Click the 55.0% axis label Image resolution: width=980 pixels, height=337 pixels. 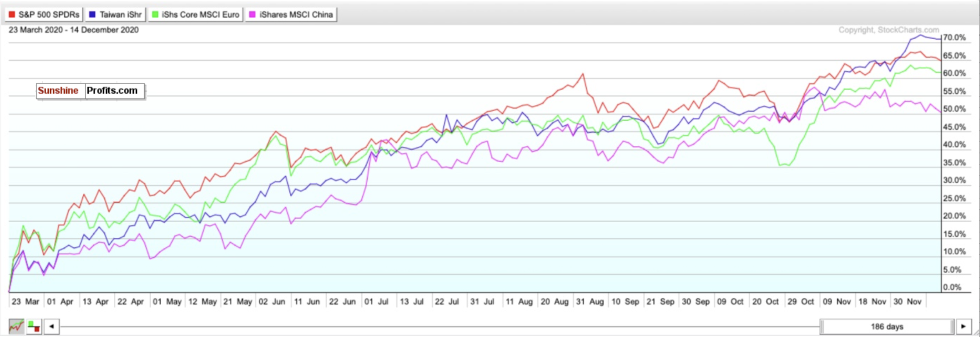(x=955, y=91)
